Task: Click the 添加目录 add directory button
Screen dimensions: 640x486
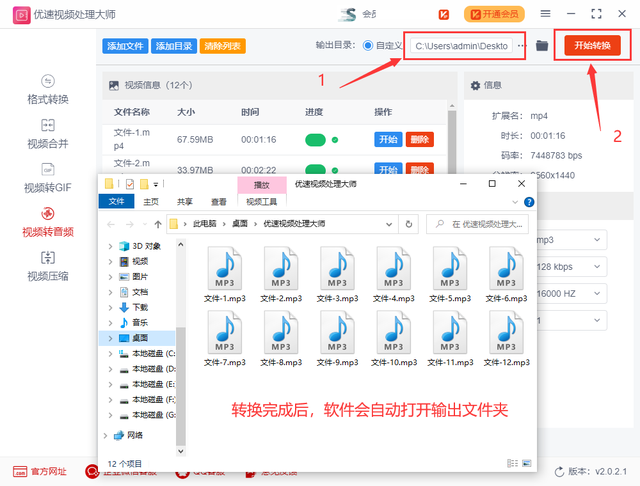Action: 174,46
